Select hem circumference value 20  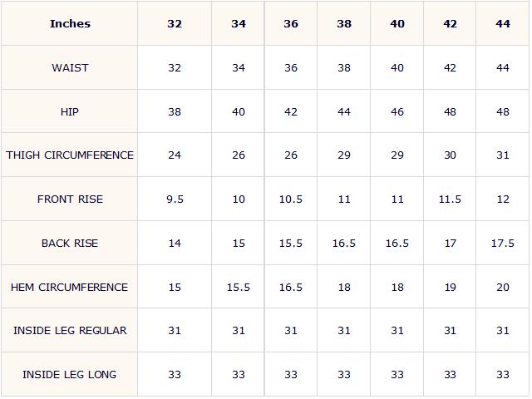click(x=503, y=288)
